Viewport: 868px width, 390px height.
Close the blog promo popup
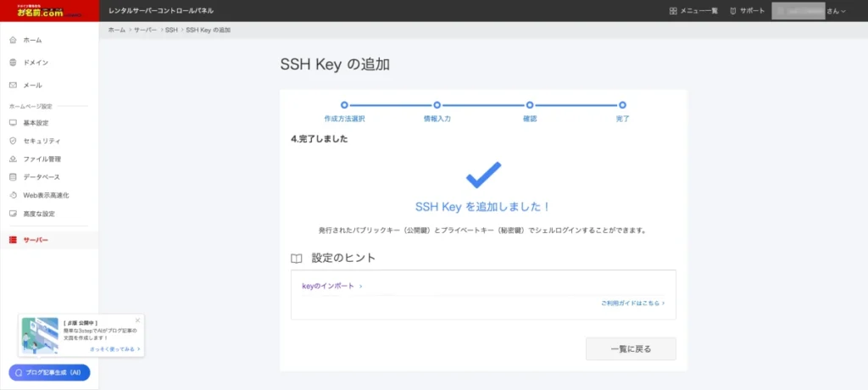click(x=137, y=320)
